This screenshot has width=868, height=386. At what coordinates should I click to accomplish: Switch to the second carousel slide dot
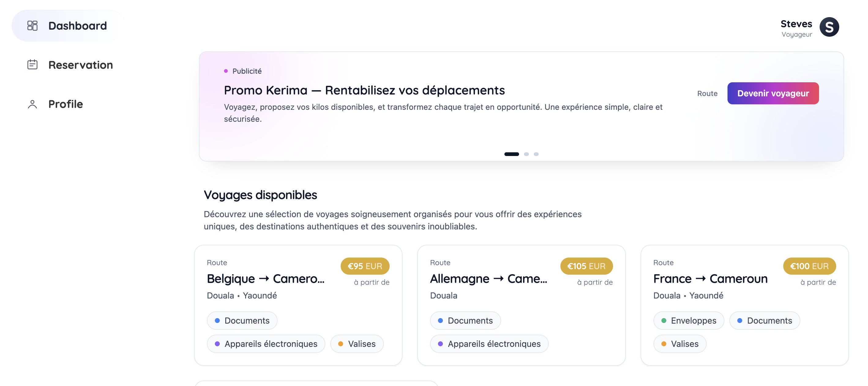point(526,154)
